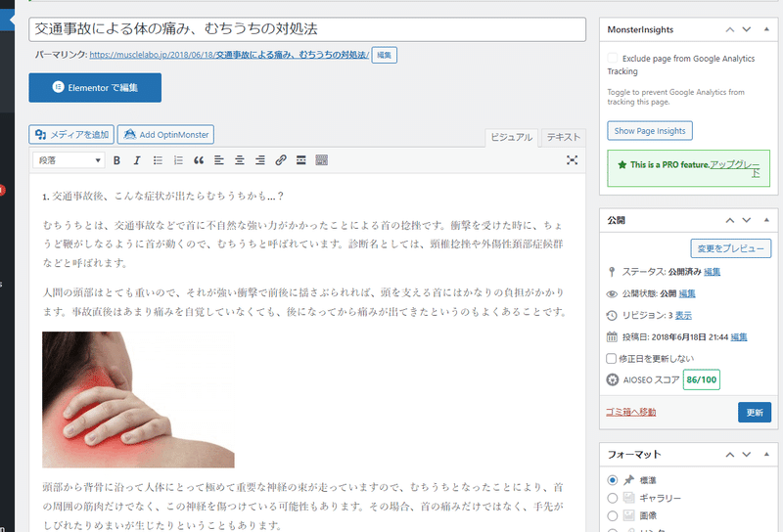Viewport: 783px width, 532px height.
Task: Click the calendar icon beside 投稿日
Action: coord(612,336)
